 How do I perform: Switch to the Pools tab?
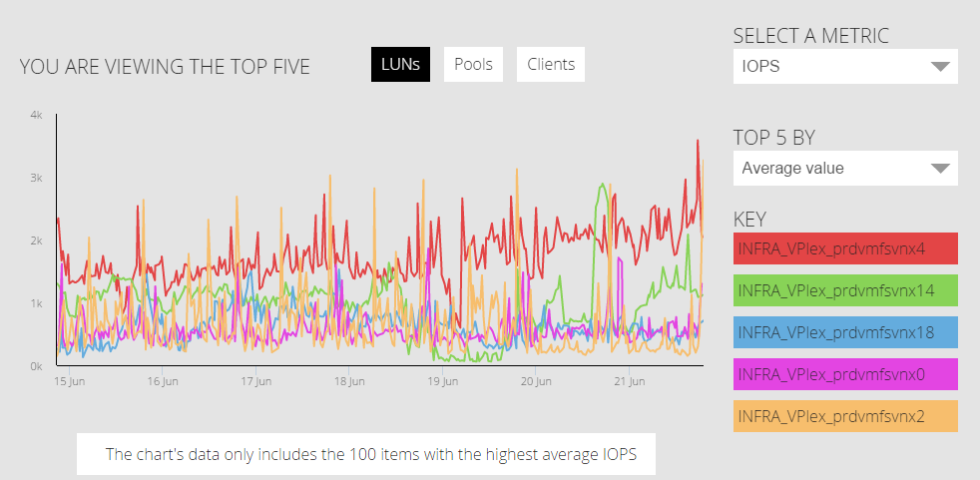point(473,65)
